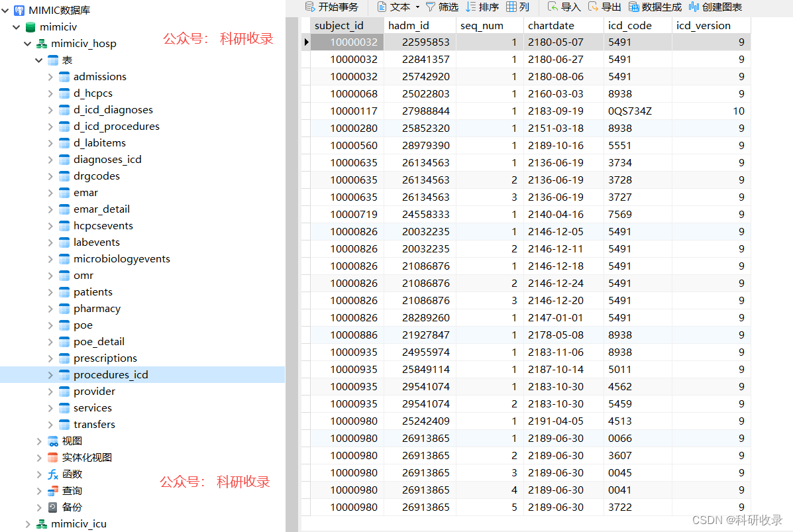Click the Columns (列) toolbar icon
The image size is (793, 532).
click(x=511, y=7)
